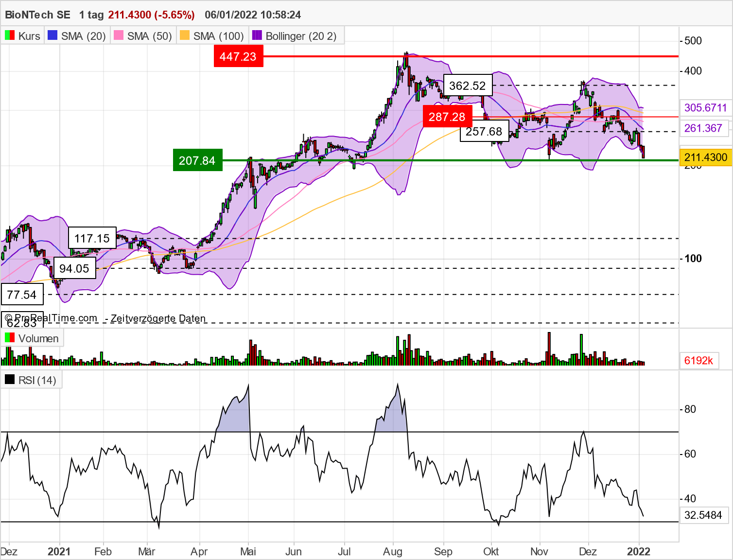Click the 447.23 resistance level label
Viewport: 733px width, 560px height.
click(x=238, y=56)
